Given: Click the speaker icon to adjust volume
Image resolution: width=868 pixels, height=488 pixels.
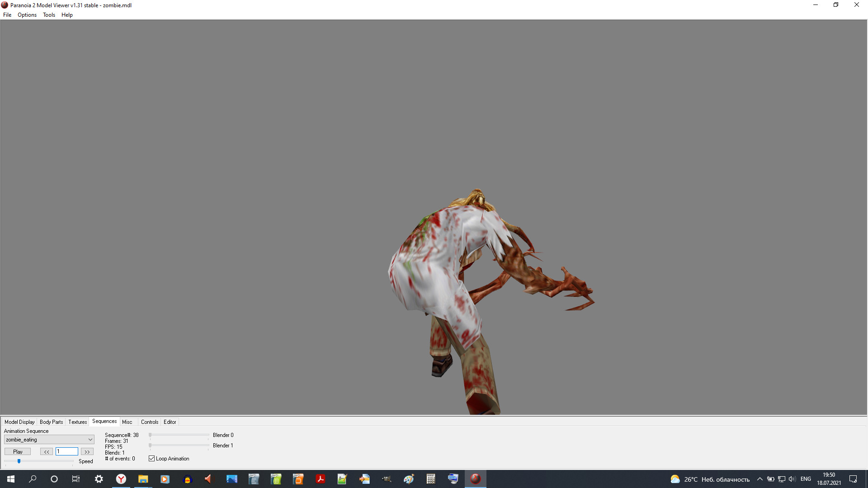Looking at the screenshot, I should tap(792, 479).
